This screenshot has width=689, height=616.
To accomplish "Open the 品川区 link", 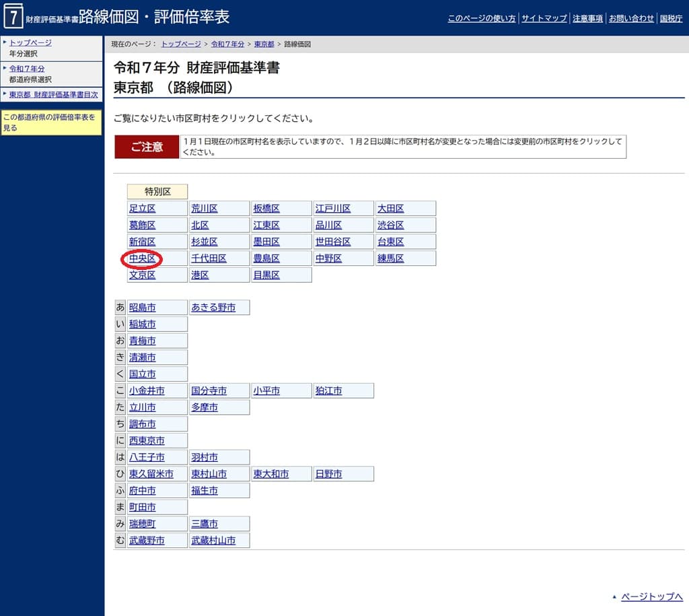I will pos(328,225).
